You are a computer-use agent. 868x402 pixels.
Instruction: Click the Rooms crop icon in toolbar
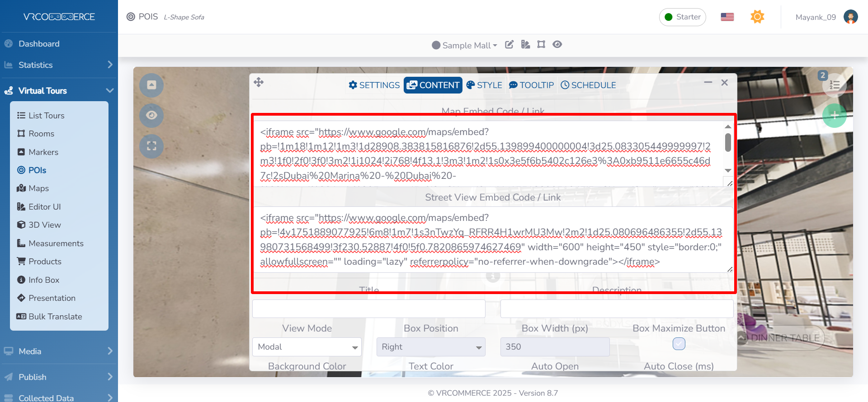tap(541, 45)
